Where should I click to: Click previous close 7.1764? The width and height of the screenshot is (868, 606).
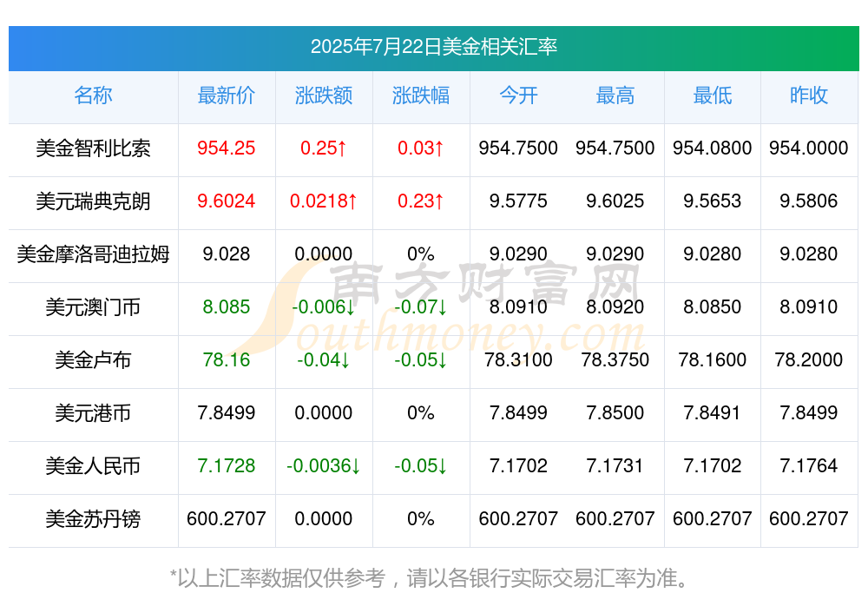click(809, 466)
